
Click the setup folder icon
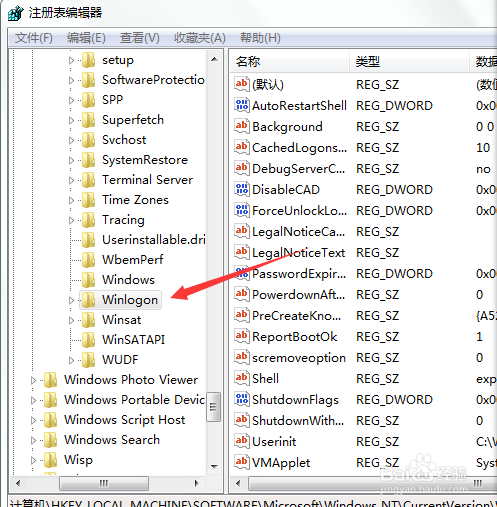tap(89, 60)
